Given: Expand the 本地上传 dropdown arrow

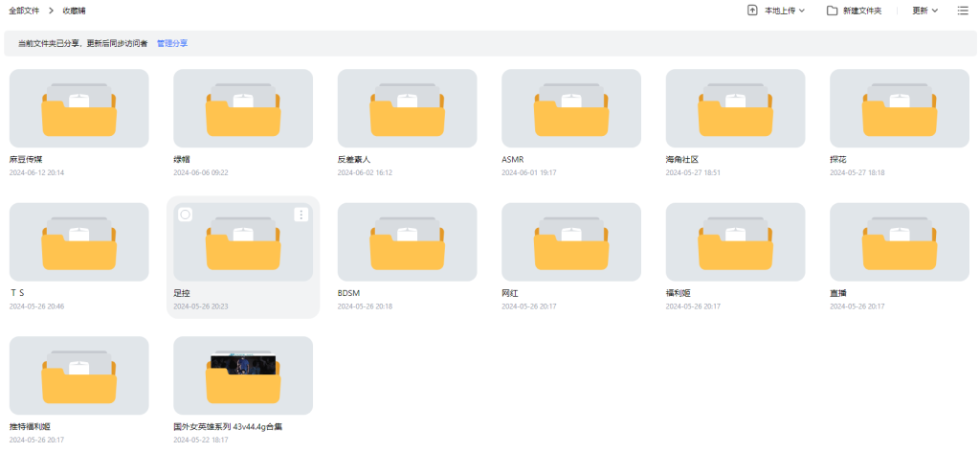Looking at the screenshot, I should tap(802, 11).
